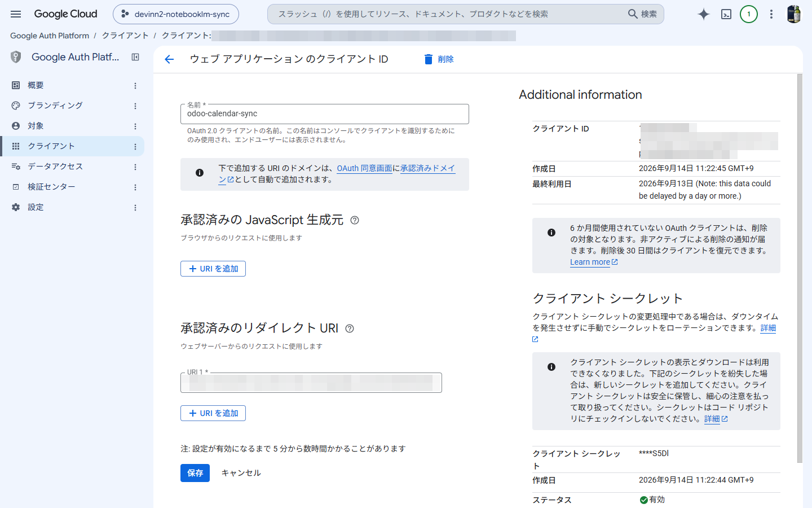The width and height of the screenshot is (812, 508).
Task: Open the 詳細 link in the secret download notice
Action: [716, 419]
